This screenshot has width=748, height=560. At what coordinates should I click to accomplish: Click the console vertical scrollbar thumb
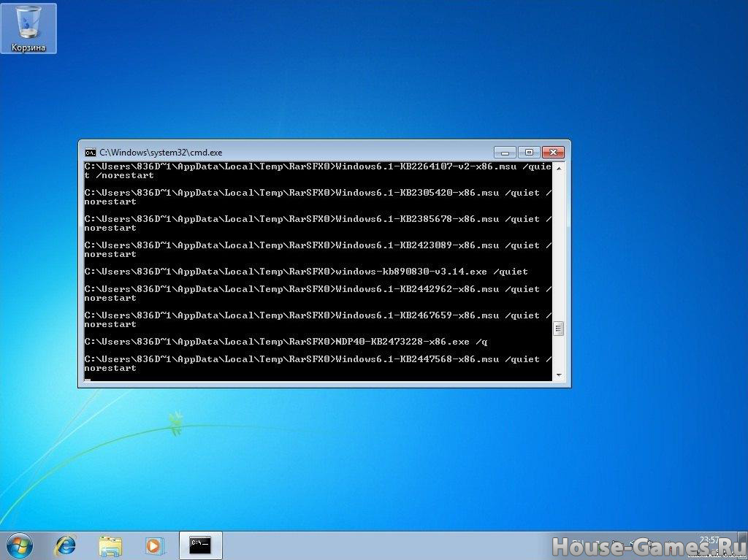pyautogui.click(x=559, y=329)
